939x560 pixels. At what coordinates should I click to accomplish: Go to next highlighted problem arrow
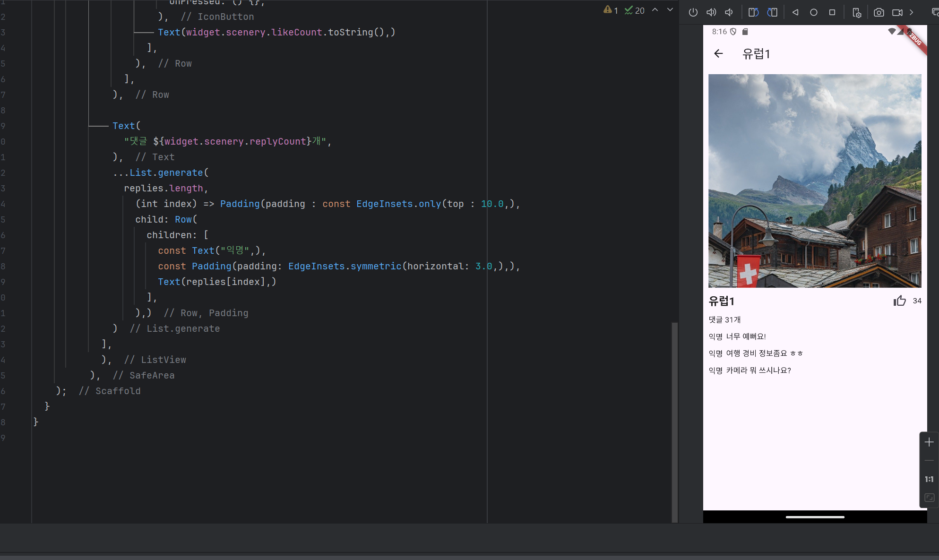[670, 10]
